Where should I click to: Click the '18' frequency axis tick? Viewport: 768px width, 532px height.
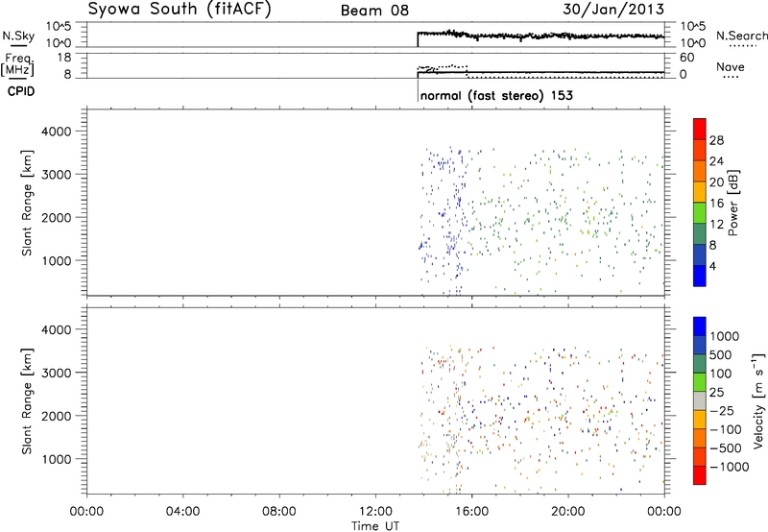(64, 58)
